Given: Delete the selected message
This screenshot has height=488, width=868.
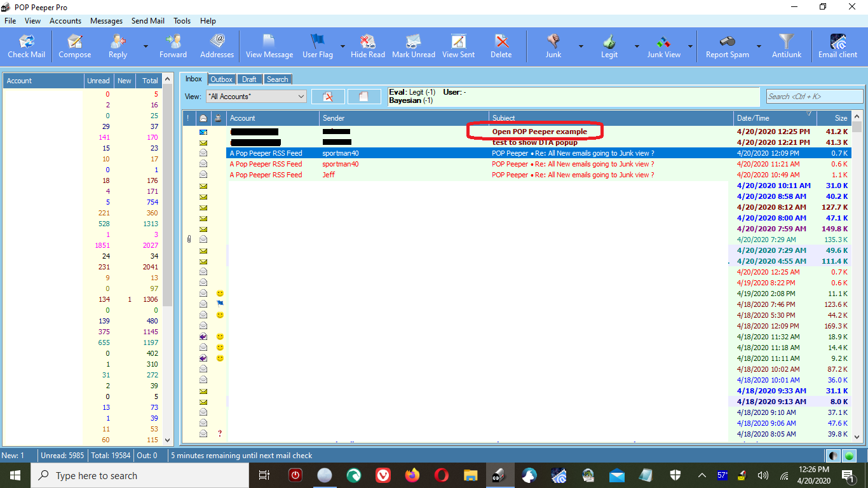Looking at the screenshot, I should pyautogui.click(x=501, y=46).
